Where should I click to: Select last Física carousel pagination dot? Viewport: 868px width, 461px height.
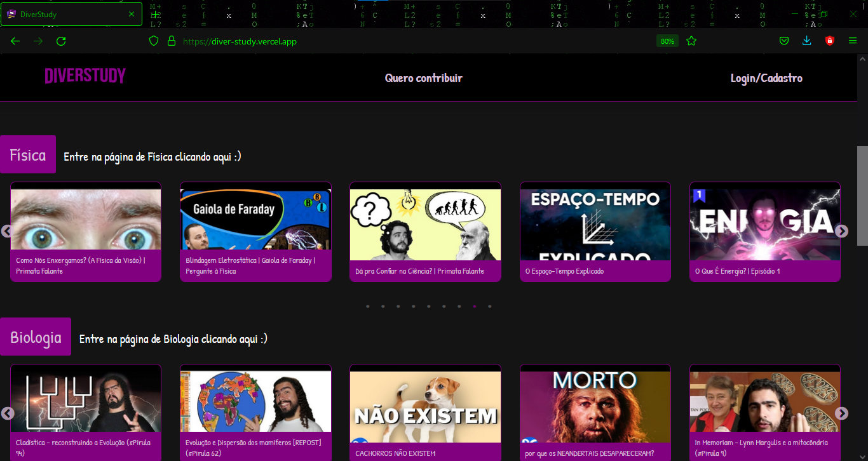(489, 307)
